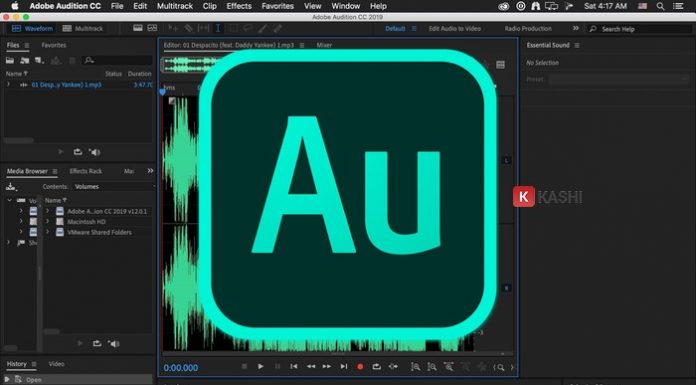This screenshot has width=696, height=385.
Task: Expand the Shortcuts tree node
Action: pyautogui.click(x=8, y=242)
